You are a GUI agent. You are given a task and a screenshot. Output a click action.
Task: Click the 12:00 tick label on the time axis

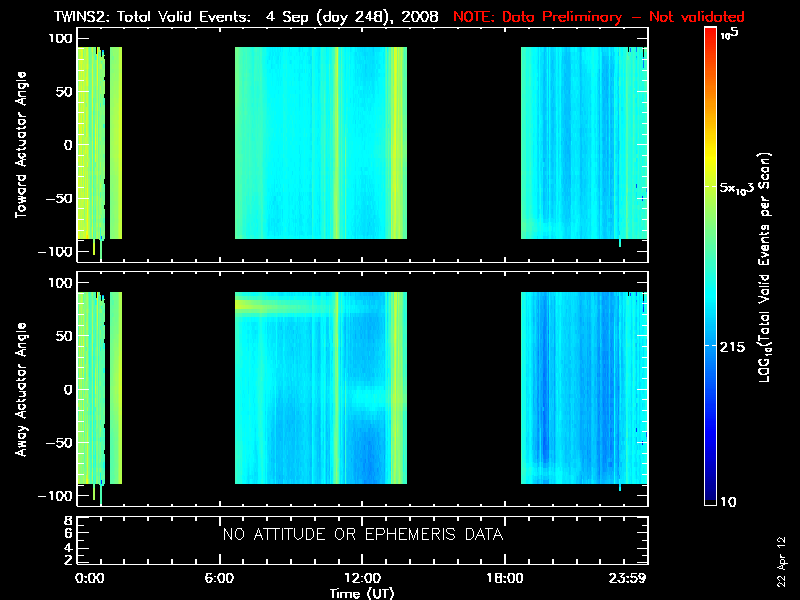(362, 578)
